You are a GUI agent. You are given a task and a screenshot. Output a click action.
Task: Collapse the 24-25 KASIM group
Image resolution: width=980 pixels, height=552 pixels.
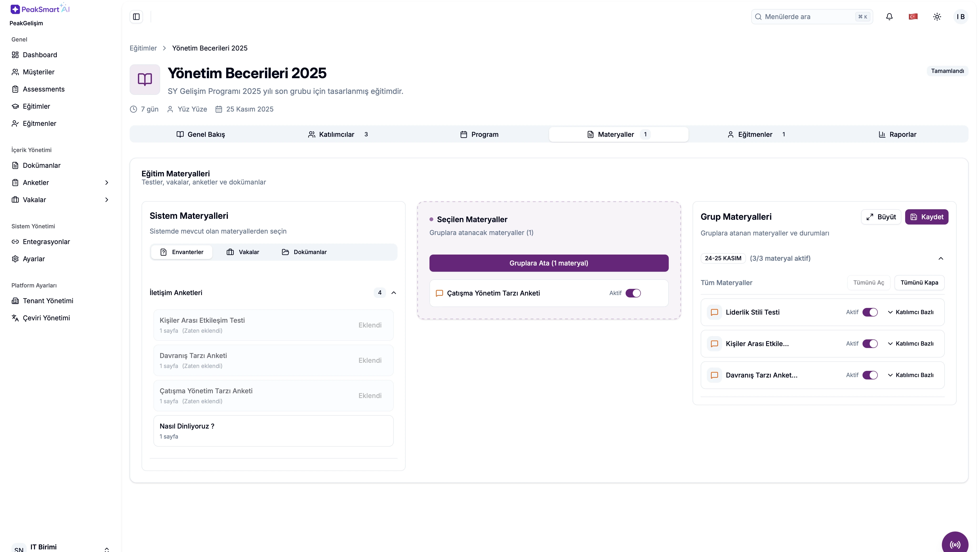point(941,258)
